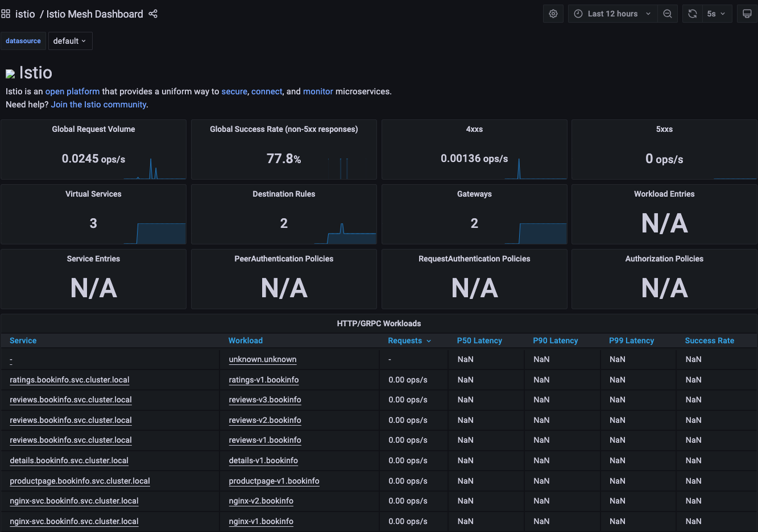The width and height of the screenshot is (758, 532).
Task: Open RequestAuthentication Policies panel title
Action: pos(474,259)
